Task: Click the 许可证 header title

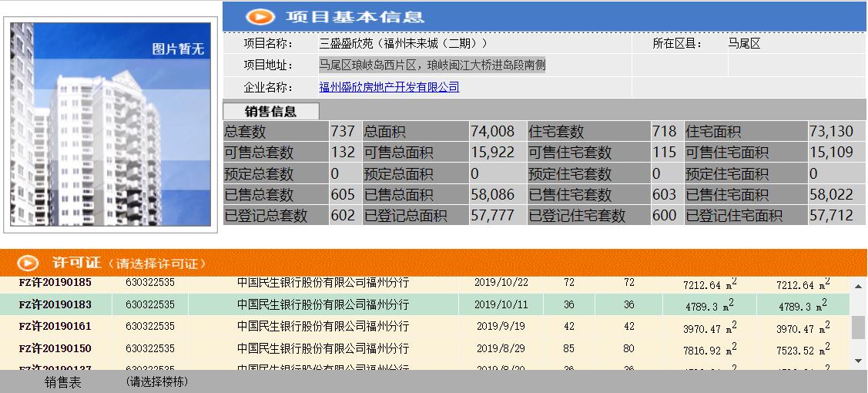Action: [x=76, y=262]
